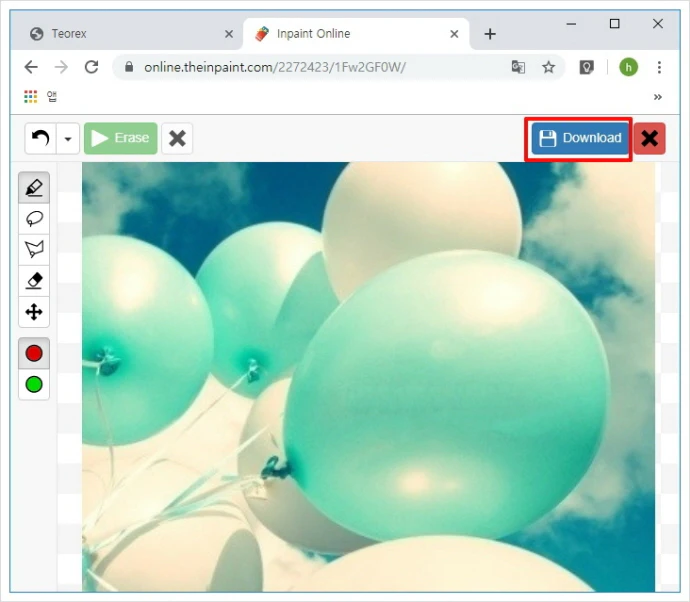The height and width of the screenshot is (602, 690).
Task: Open the bookmark beside the apps grid
Action: pyautogui.click(x=52, y=96)
